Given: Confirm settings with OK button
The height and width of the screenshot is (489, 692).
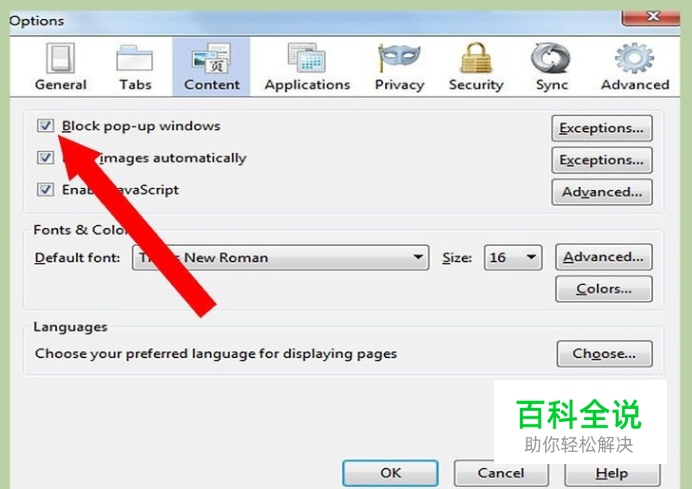Looking at the screenshot, I should point(391,473).
